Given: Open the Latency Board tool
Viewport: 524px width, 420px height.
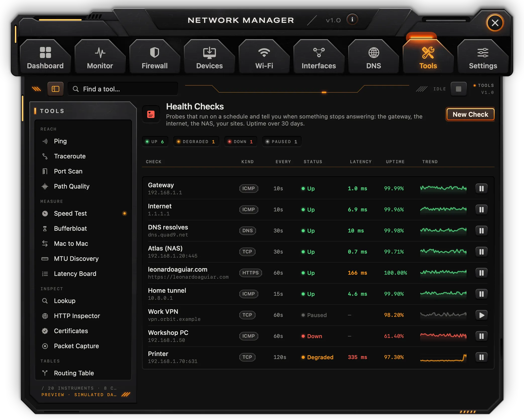Looking at the screenshot, I should point(83,274).
